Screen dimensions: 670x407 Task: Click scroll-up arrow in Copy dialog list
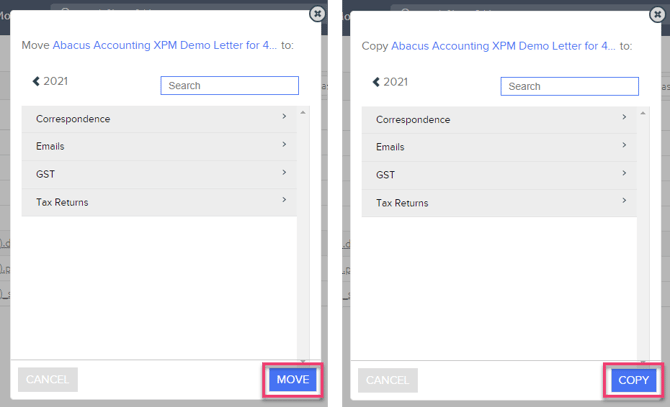pyautogui.click(x=643, y=113)
